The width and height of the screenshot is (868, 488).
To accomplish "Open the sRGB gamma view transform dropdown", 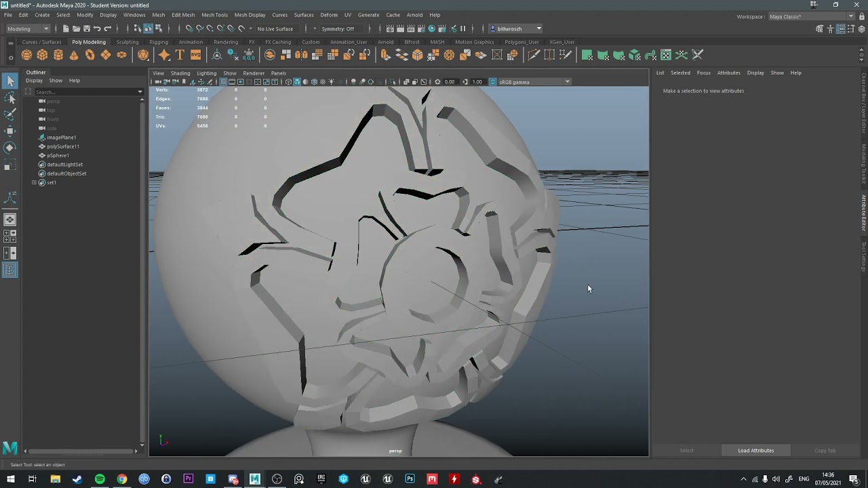I will click(x=534, y=82).
